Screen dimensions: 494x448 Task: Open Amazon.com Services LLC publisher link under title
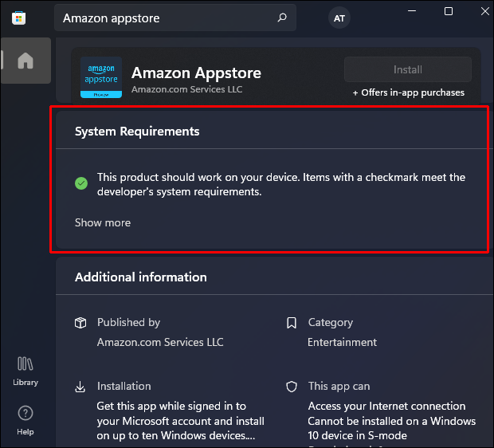coord(186,89)
